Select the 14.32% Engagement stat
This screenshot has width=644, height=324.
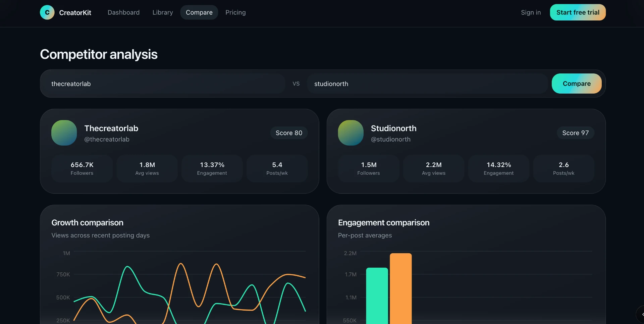click(x=499, y=168)
